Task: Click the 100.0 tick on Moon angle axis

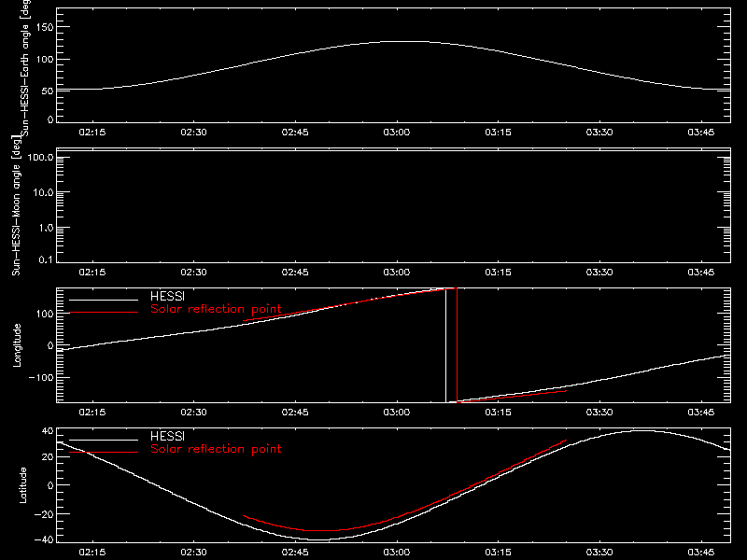Action: (x=41, y=158)
